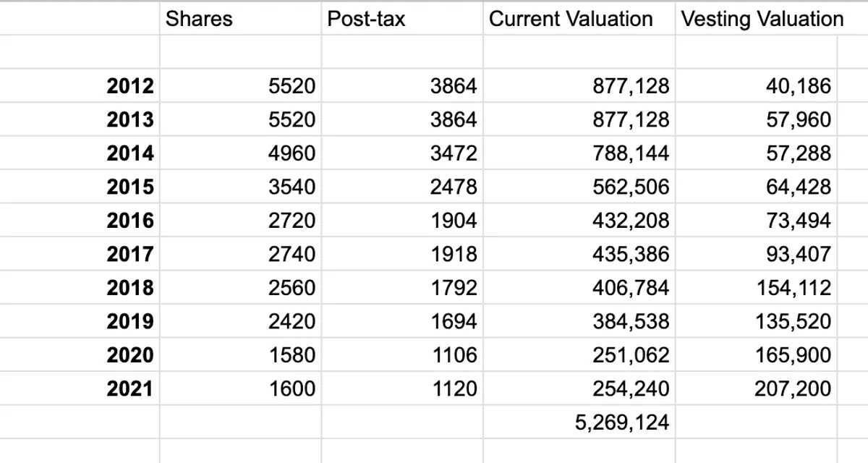This screenshot has height=463, width=868.
Task: Select the Vesting Valuation header cell
Action: coord(762,19)
